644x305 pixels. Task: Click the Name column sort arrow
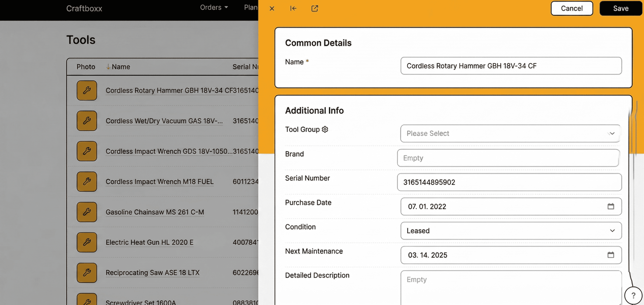[x=108, y=67]
